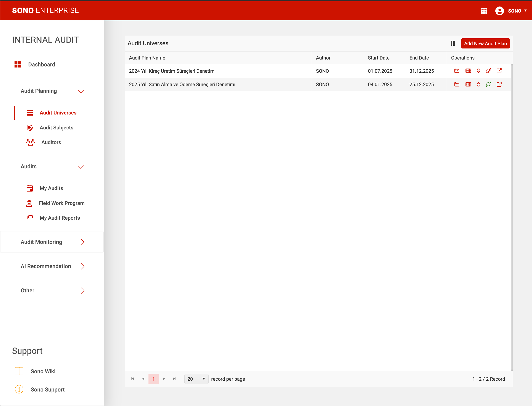Viewport: 532px width, 406px height.
Task: Expand the Audit Monitoring section
Action: [x=82, y=242]
